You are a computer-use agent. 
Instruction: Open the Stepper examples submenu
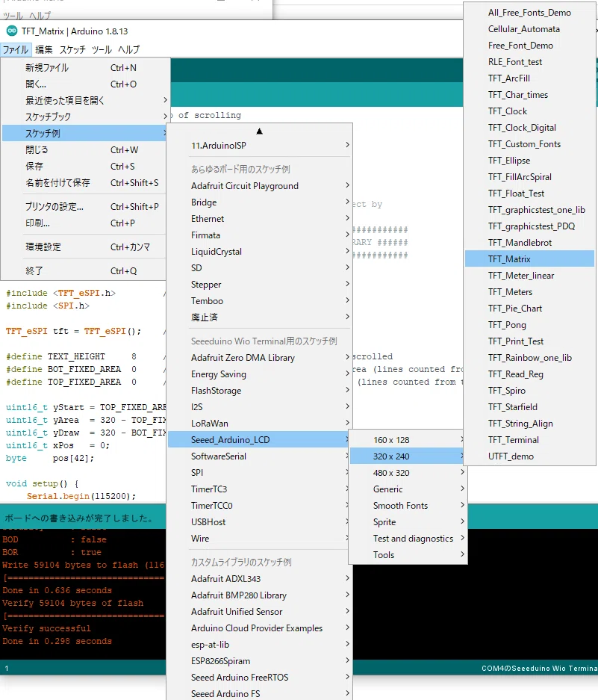click(260, 285)
